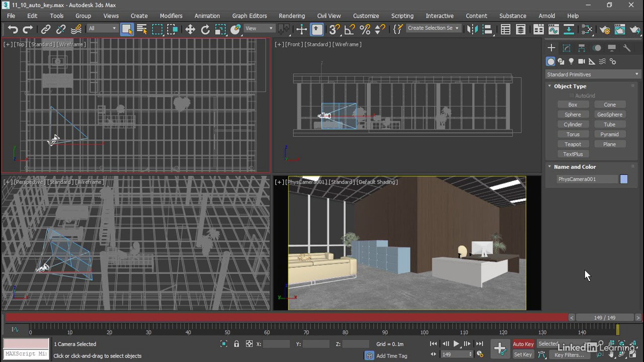644x362 pixels.
Task: Activate the Select and Move tool
Action: 190,30
